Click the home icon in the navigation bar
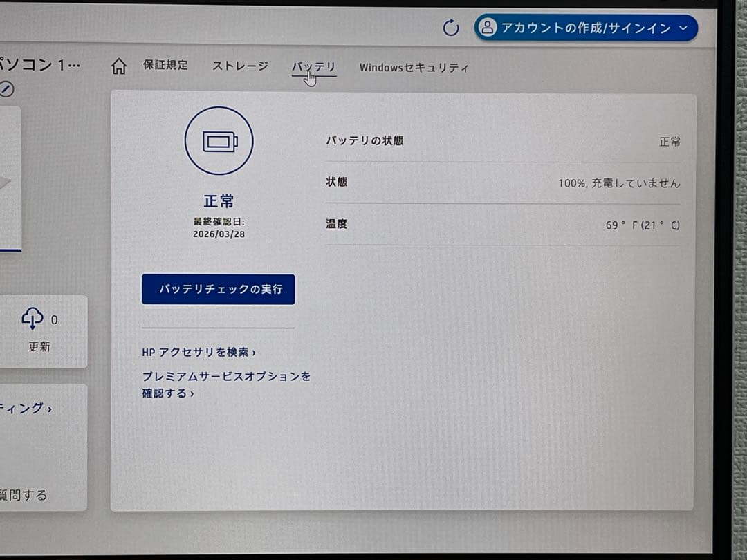 (x=118, y=66)
